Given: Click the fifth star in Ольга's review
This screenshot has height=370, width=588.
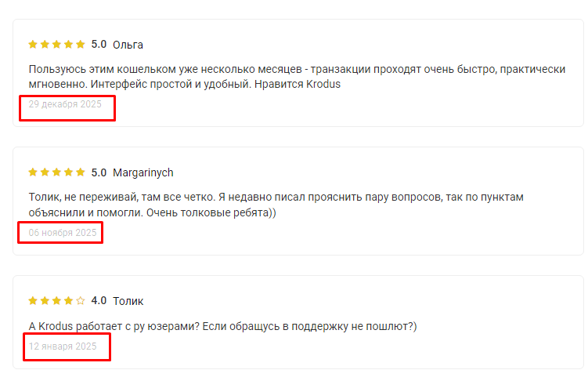Looking at the screenshot, I should pos(80,45).
